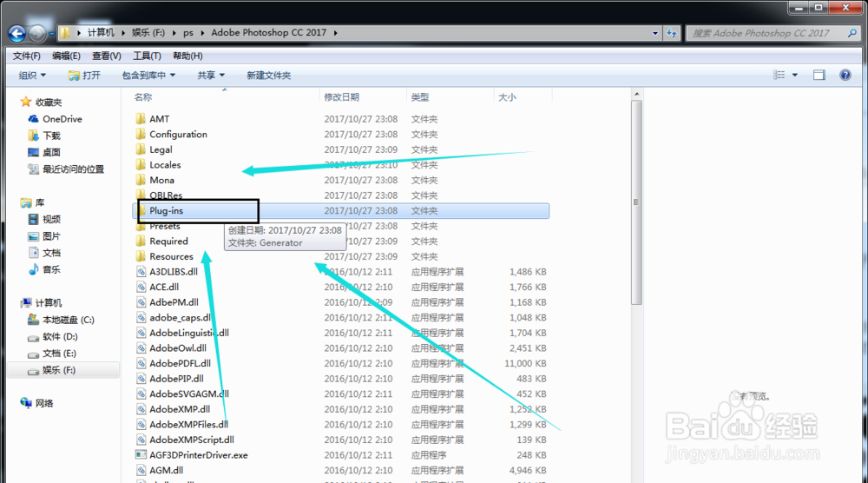Select the AMT folder icon

[141, 118]
